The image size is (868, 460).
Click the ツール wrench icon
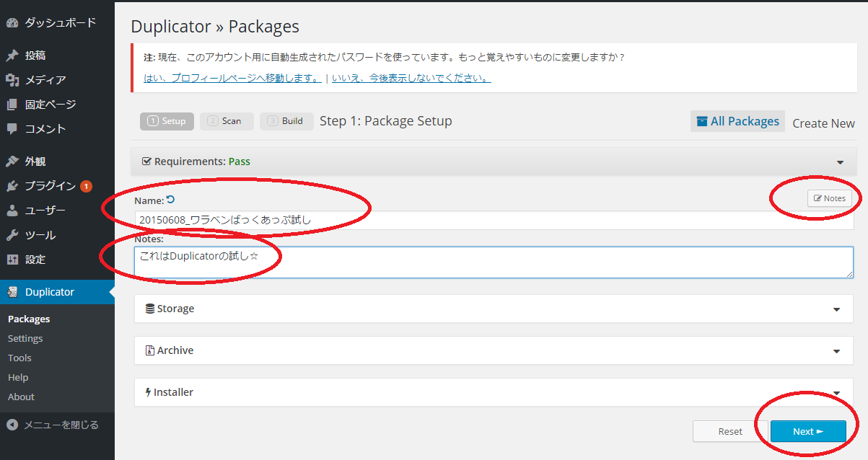(12, 235)
